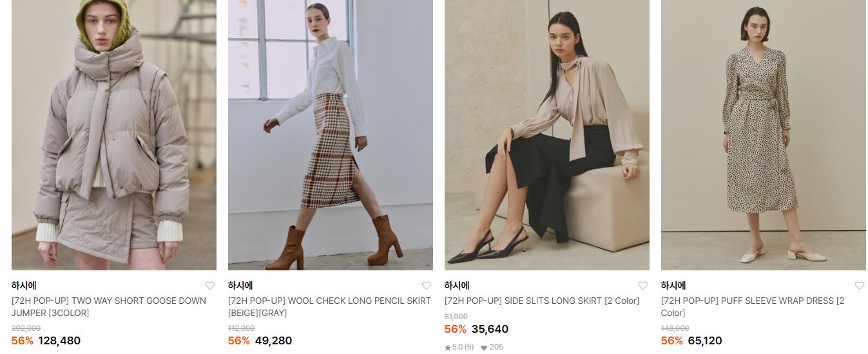The width and height of the screenshot is (868, 354).
Task: Open the check pencil skirt product image
Action: 331,135
